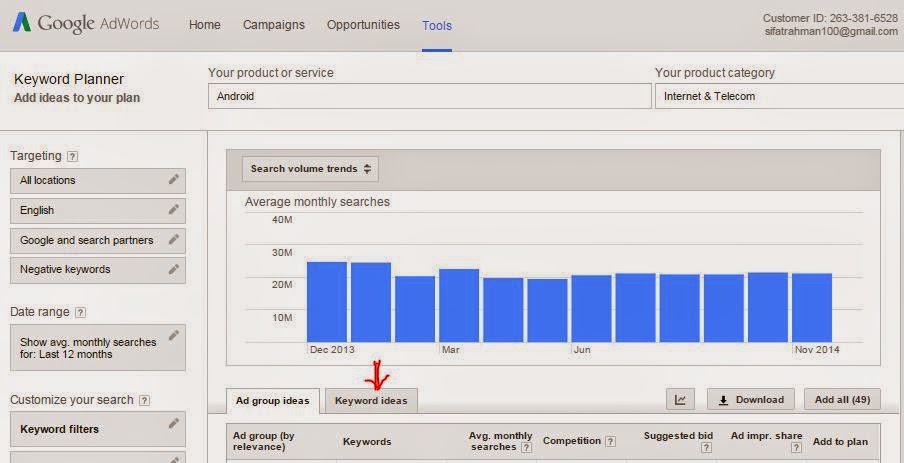This screenshot has height=463, width=904.
Task: Click the Targeting help question mark
Action: (72, 156)
